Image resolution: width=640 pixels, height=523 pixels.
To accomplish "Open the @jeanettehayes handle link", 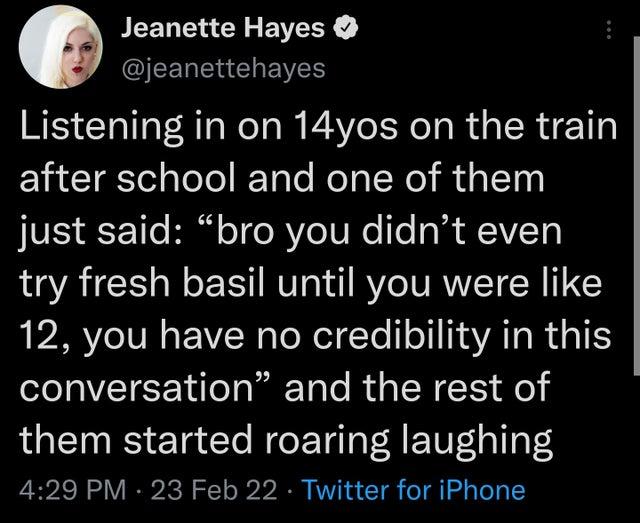I will coord(223,67).
